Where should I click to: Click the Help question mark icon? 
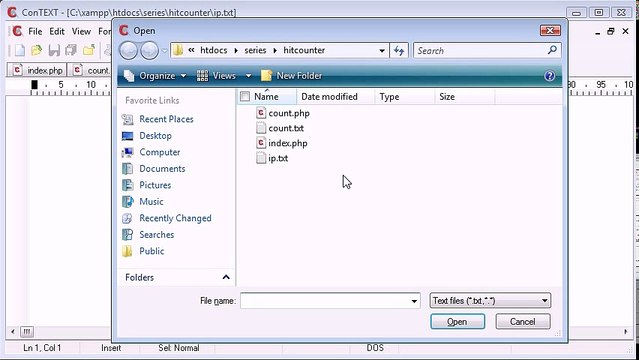tap(549, 76)
